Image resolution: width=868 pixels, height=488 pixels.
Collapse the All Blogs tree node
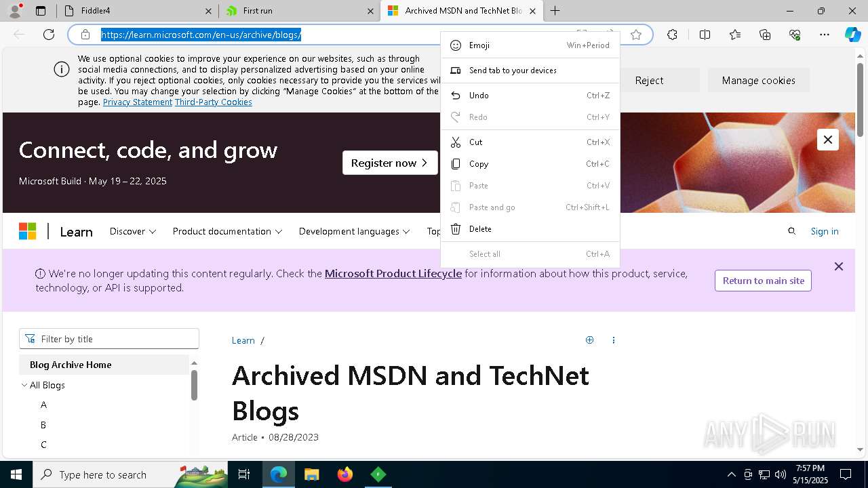(24, 385)
